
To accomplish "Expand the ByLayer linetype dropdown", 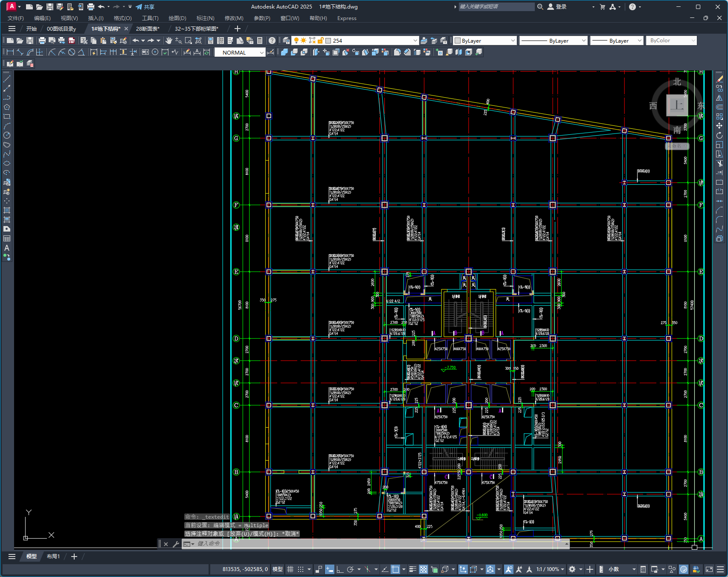I will click(554, 41).
